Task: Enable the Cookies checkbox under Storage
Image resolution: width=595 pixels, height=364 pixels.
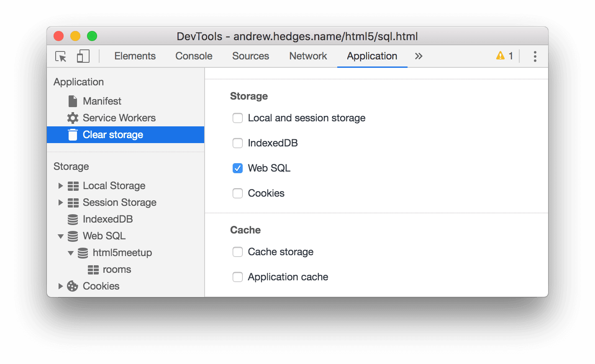Action: coord(237,193)
